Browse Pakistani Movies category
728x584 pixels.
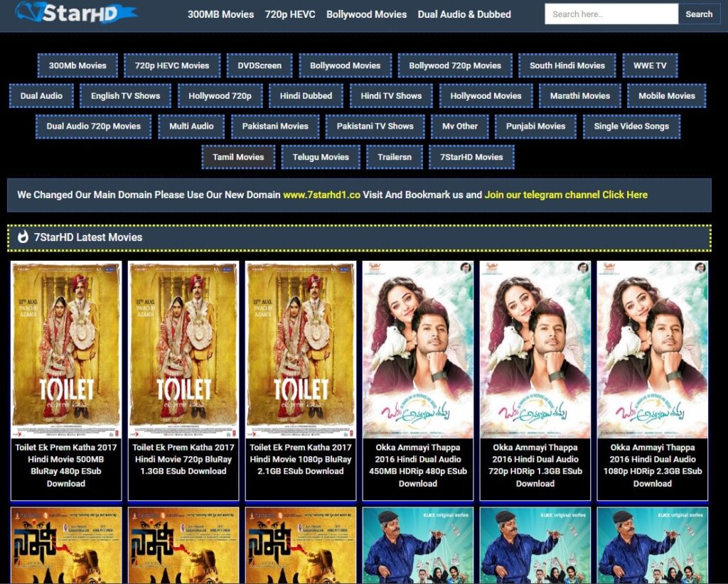coord(275,126)
